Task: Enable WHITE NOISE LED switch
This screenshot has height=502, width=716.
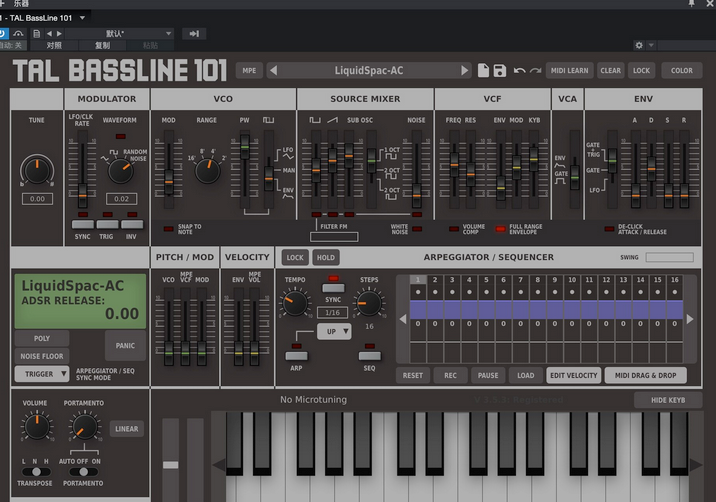Action: (417, 229)
